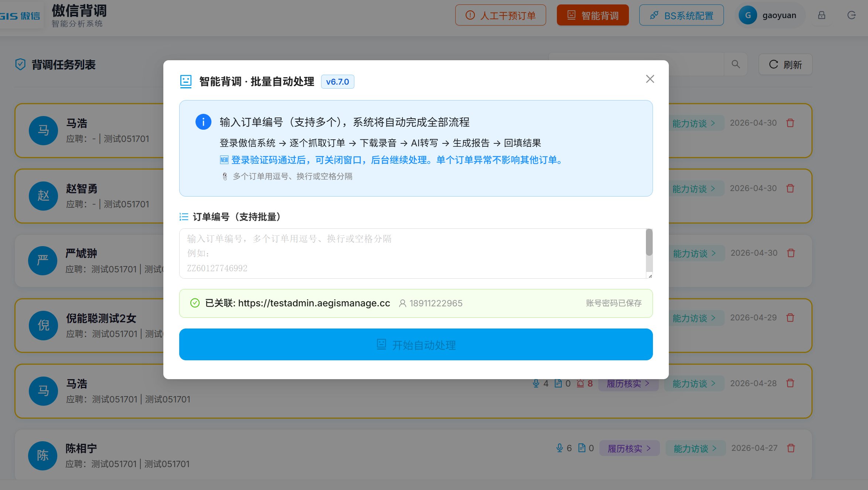Click the NEW badge icon in the notice
Image resolution: width=868 pixels, height=490 pixels.
224,160
